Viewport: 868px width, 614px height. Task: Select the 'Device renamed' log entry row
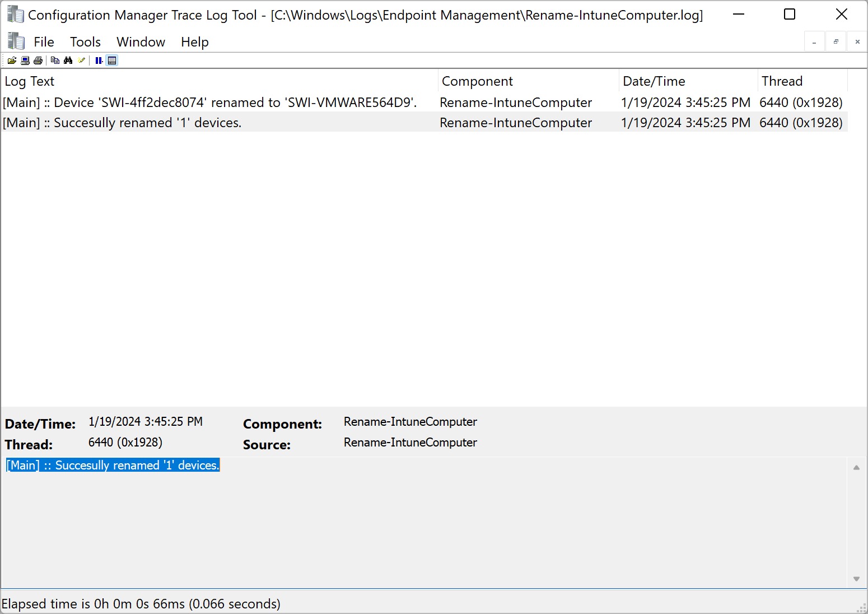224,103
